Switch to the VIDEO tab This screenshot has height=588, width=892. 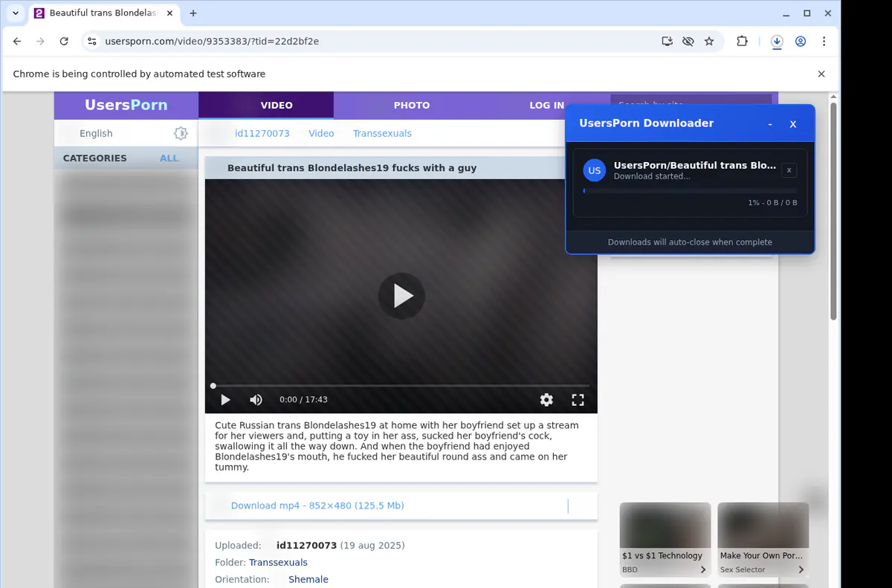(266, 105)
